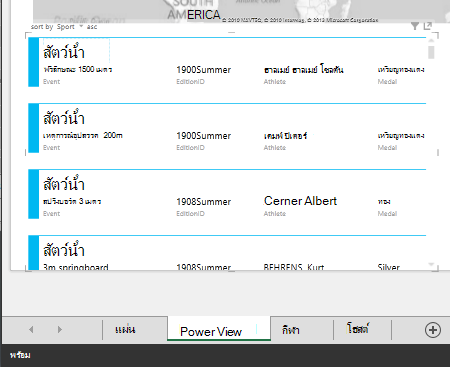
Task: Select the Silver medal value
Action: coord(389,267)
